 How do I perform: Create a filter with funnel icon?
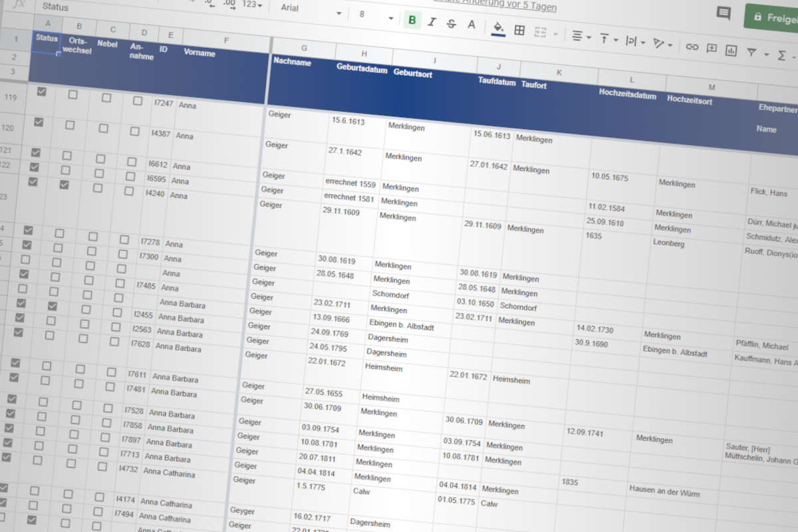pyautogui.click(x=751, y=52)
